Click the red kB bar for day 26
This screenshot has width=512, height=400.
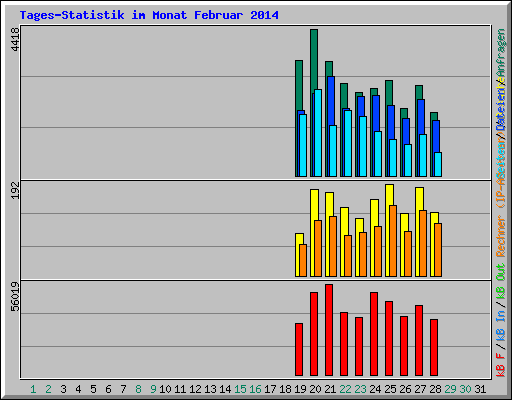coord(404,346)
